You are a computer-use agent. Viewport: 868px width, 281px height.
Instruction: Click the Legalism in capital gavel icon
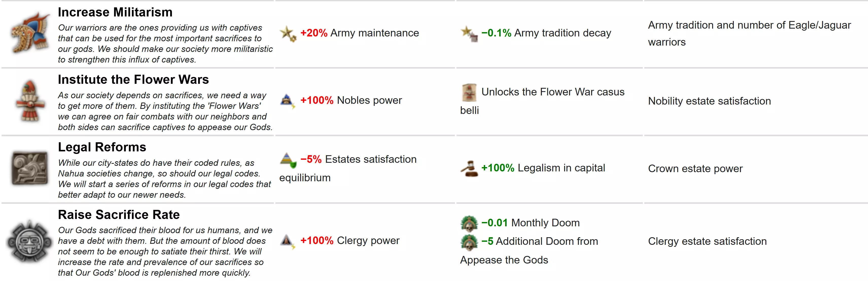pyautogui.click(x=469, y=168)
